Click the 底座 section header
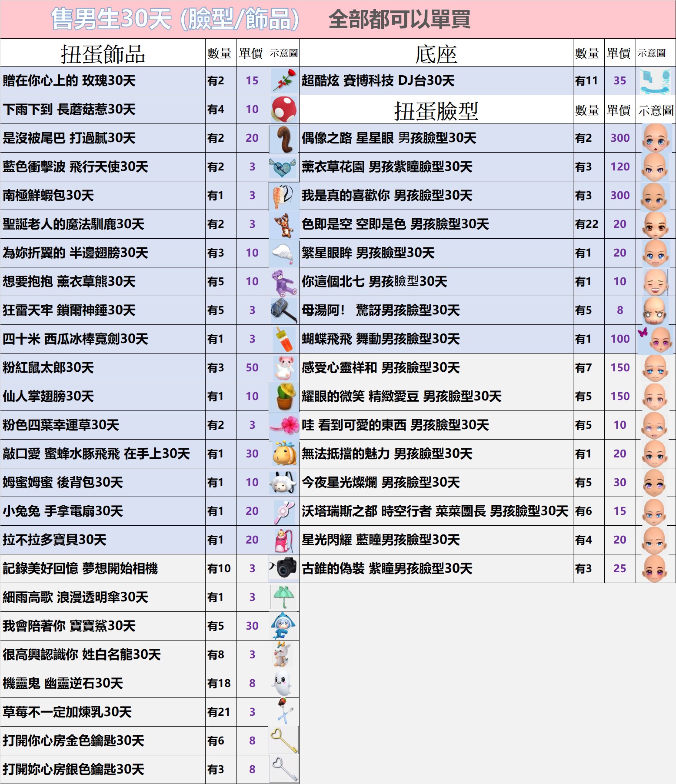 [x=436, y=53]
